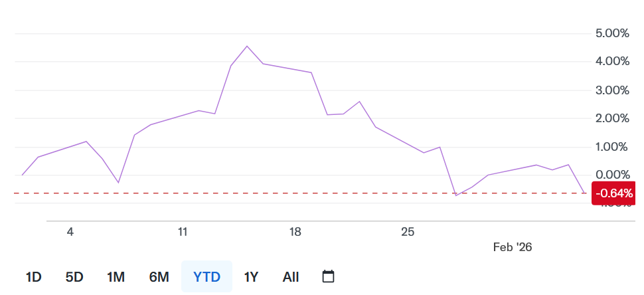
Task: Click the 2.00% y-axis label
Action: [611, 118]
